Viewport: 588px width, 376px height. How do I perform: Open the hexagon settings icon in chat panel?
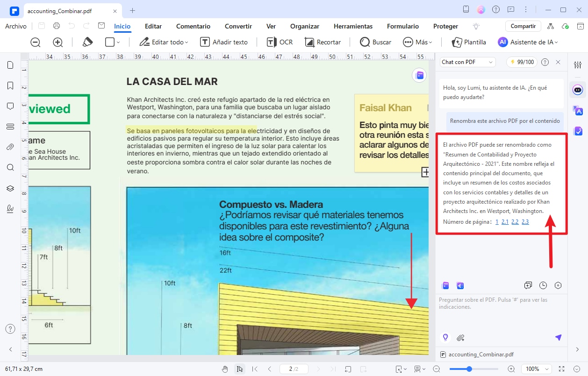click(558, 285)
